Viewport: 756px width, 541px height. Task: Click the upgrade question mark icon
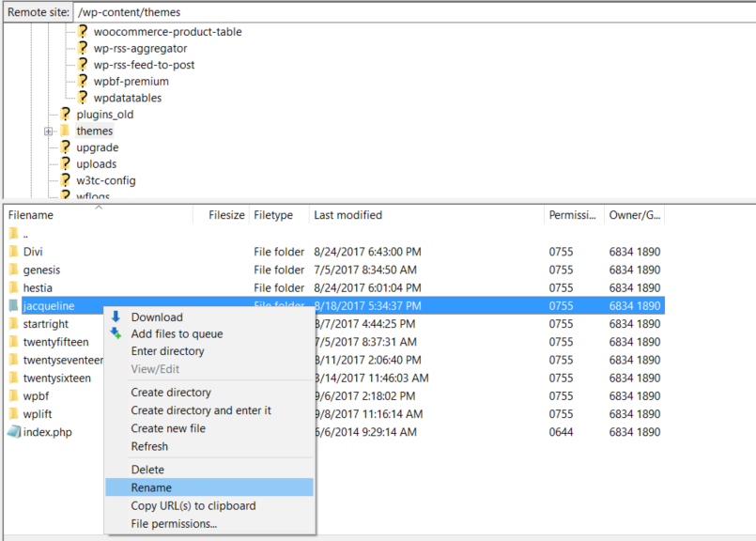(x=66, y=147)
